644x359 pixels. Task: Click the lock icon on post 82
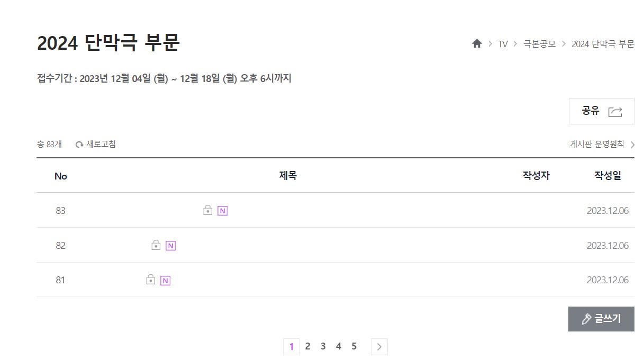coord(156,245)
